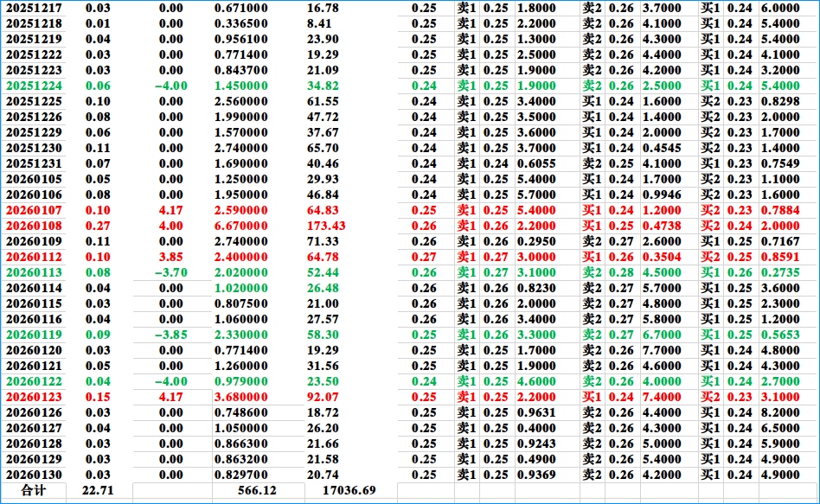This screenshot has height=504, width=820.
Task: Click the red date 20260107
Action: tap(34, 210)
